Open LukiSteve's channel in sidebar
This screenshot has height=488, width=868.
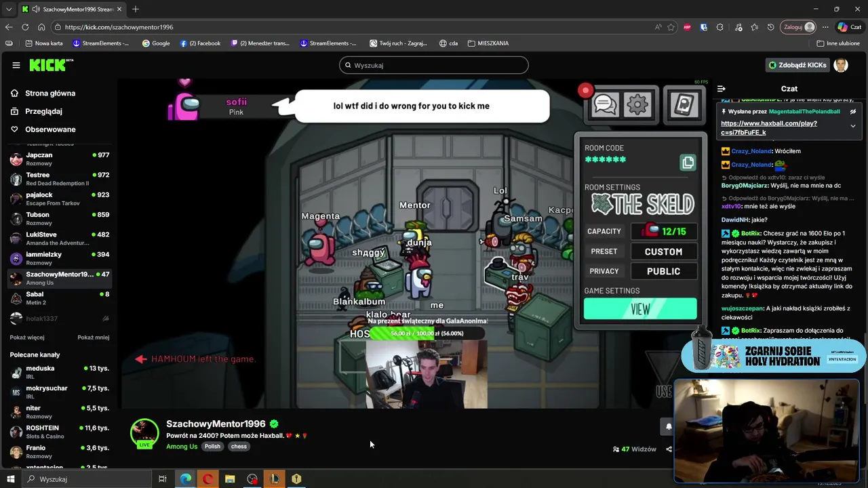(x=60, y=239)
